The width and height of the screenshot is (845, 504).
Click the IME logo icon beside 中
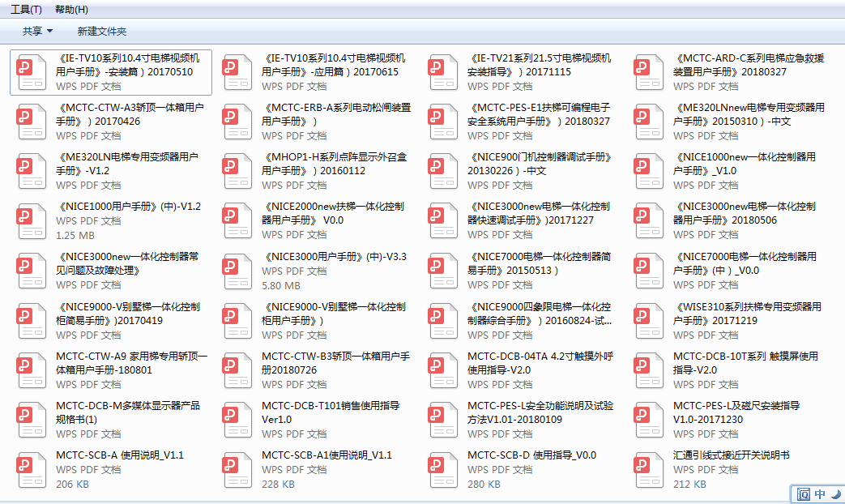point(803,493)
